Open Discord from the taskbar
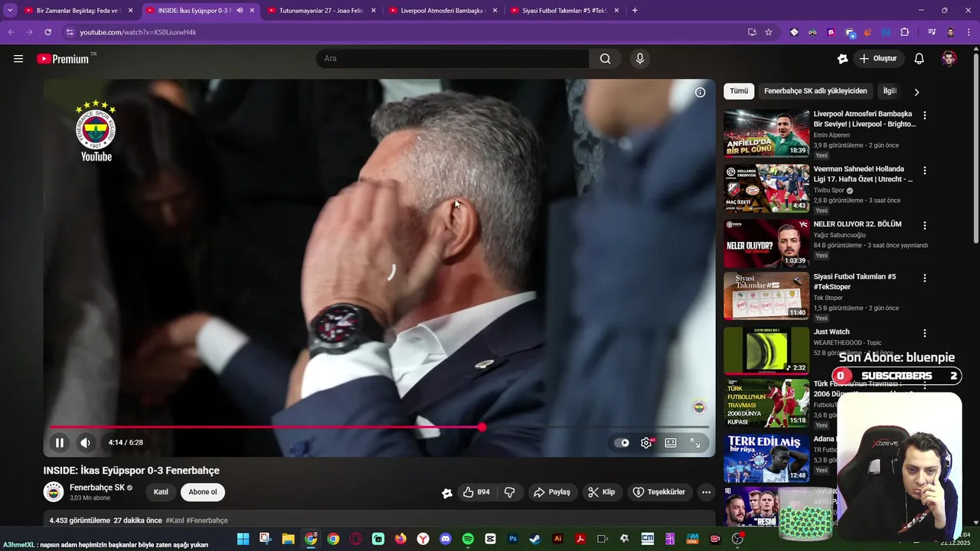The height and width of the screenshot is (551, 980). coord(446,539)
